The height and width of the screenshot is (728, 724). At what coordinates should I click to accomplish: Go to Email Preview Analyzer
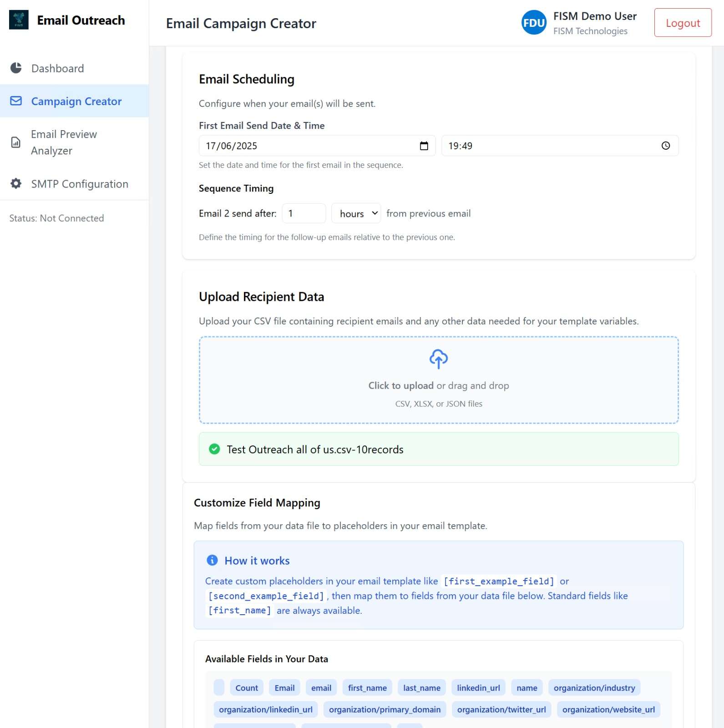(x=64, y=142)
